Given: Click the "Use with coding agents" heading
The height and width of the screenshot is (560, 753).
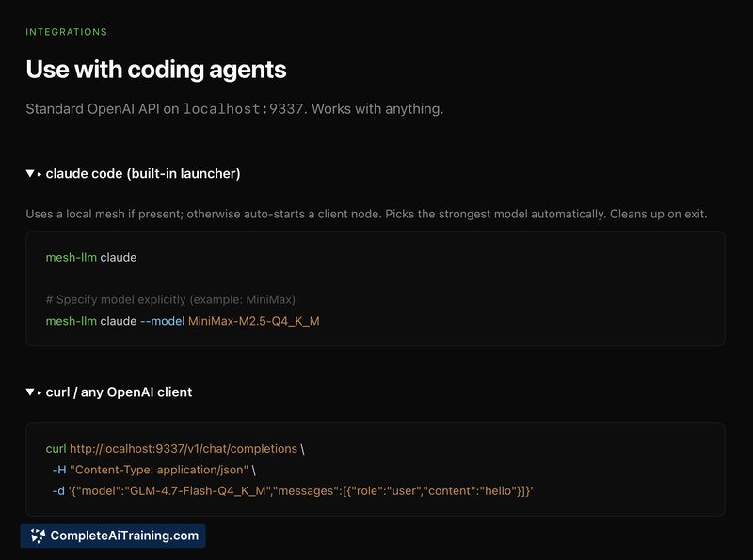Looking at the screenshot, I should click(156, 70).
